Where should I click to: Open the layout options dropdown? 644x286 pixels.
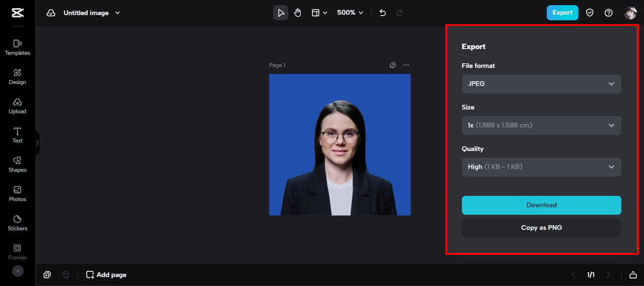click(x=319, y=13)
